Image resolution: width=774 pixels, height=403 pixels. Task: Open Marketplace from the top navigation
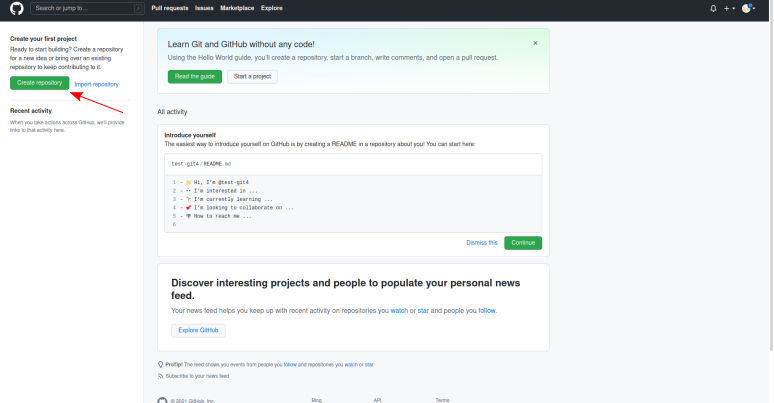pos(238,8)
